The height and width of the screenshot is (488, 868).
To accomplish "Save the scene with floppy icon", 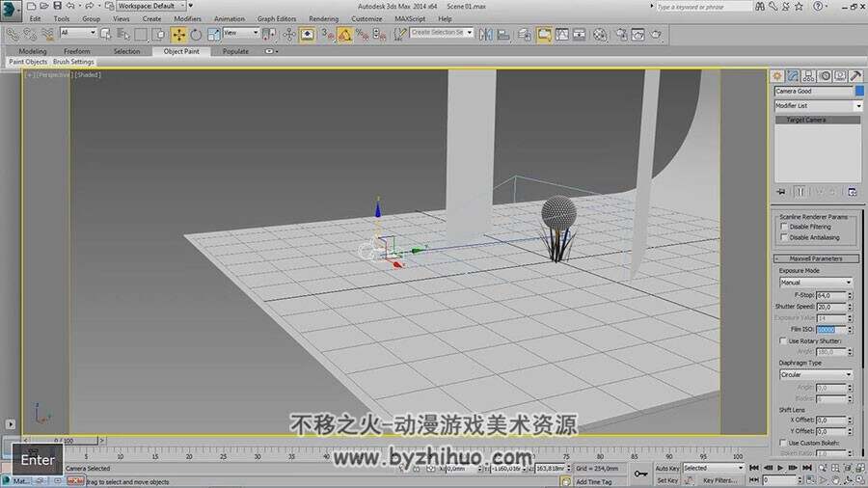I will pos(57,6).
